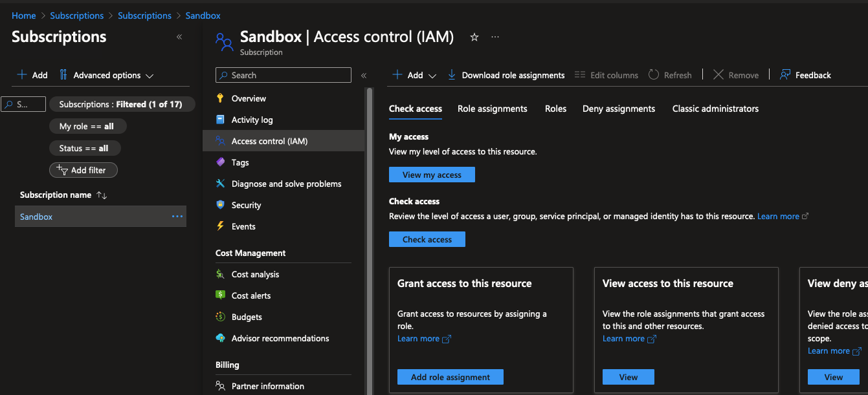Click the Advanced options icon
This screenshot has height=395, width=868.
point(63,75)
